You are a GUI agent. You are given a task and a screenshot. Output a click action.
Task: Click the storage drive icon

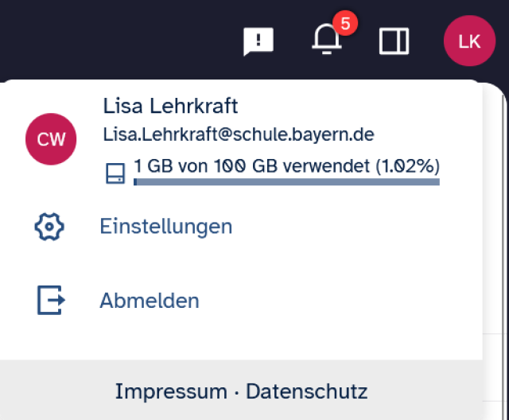click(x=115, y=173)
